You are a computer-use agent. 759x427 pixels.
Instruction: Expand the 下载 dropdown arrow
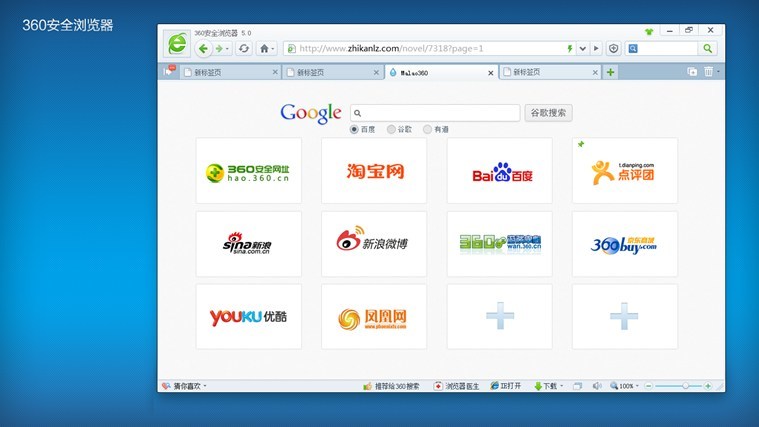click(x=562, y=386)
